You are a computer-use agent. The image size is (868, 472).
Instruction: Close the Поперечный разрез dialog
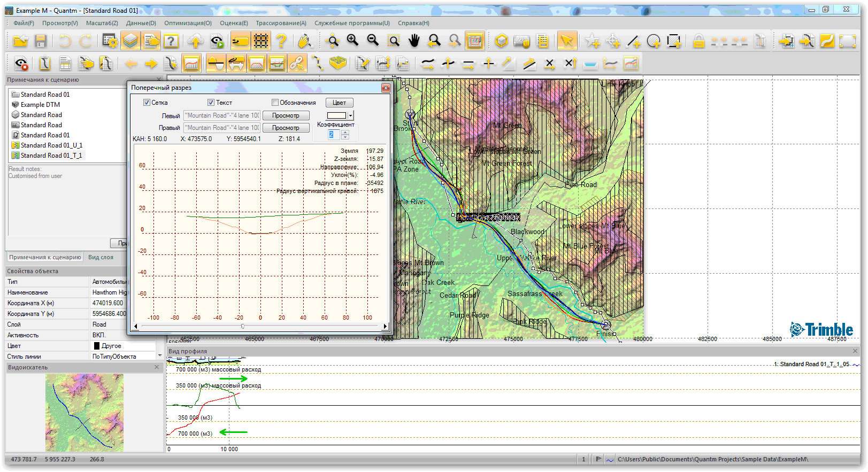(386, 88)
